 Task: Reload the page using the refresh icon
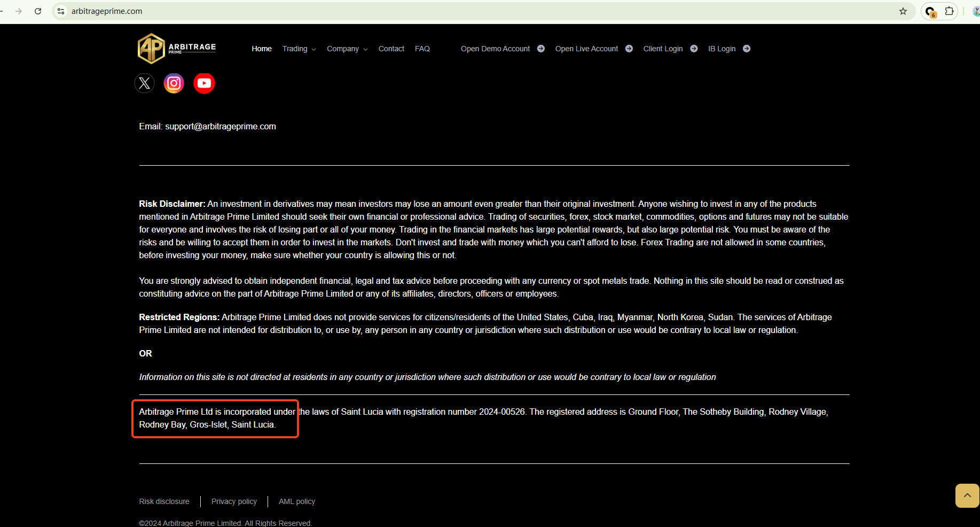pyautogui.click(x=37, y=11)
